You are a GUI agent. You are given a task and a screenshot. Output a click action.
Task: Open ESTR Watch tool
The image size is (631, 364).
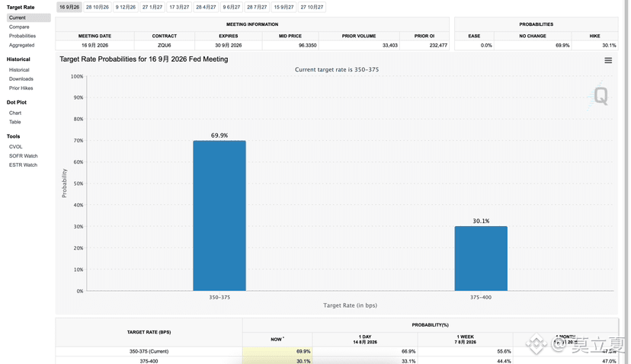coord(24,165)
